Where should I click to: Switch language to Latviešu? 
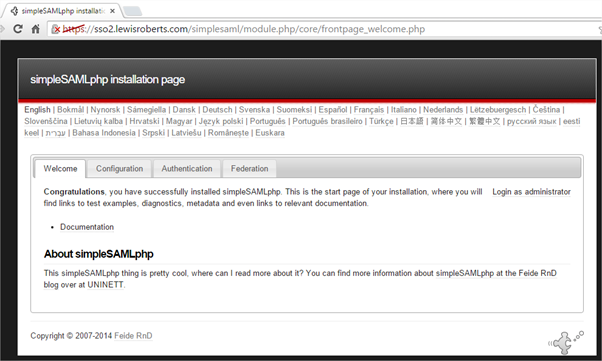click(x=186, y=133)
